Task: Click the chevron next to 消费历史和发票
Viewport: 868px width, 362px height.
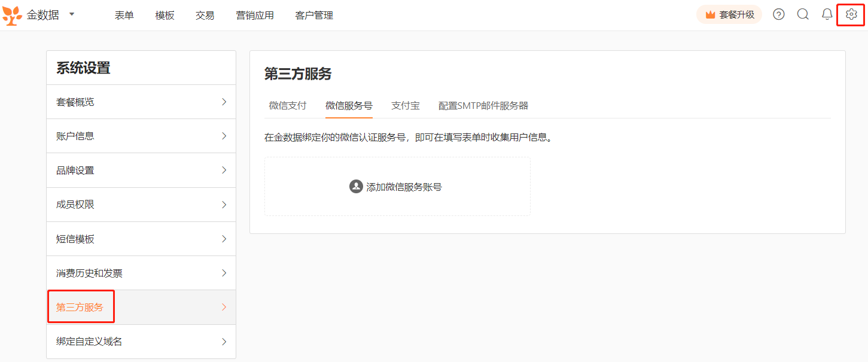Action: 224,273
